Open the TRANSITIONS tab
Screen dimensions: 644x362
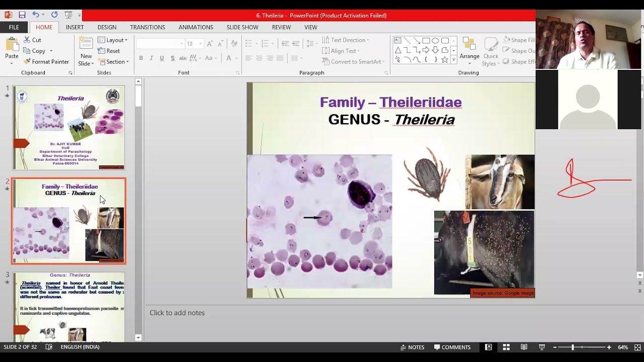click(147, 27)
